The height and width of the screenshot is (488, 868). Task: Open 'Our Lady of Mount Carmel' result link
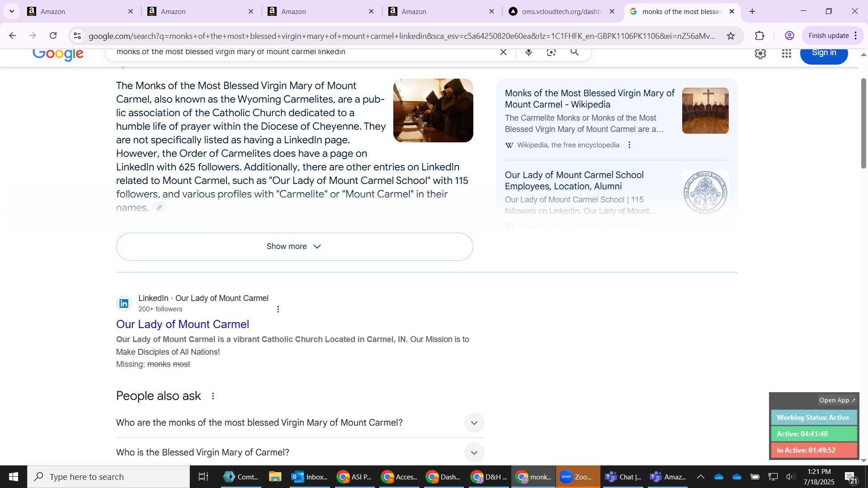(183, 324)
